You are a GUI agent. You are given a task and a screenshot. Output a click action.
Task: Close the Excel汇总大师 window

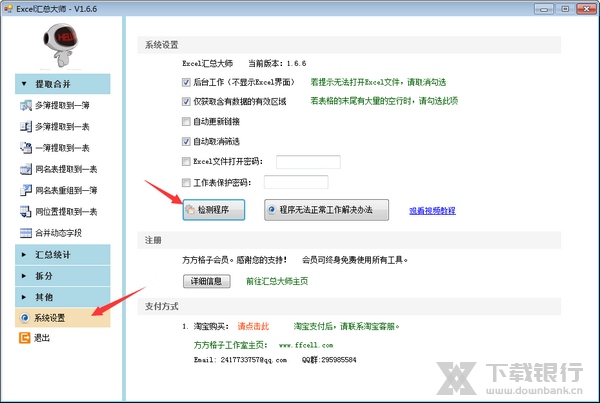pos(586,9)
